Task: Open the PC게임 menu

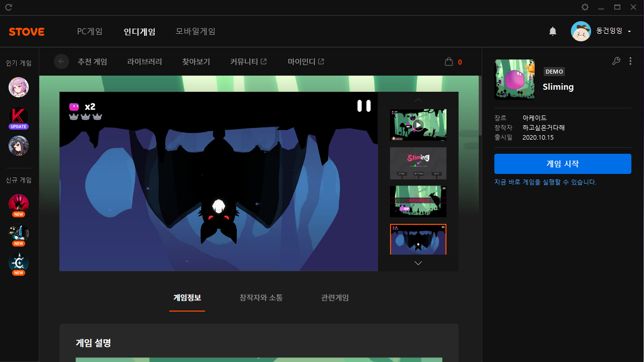Action: [90, 31]
